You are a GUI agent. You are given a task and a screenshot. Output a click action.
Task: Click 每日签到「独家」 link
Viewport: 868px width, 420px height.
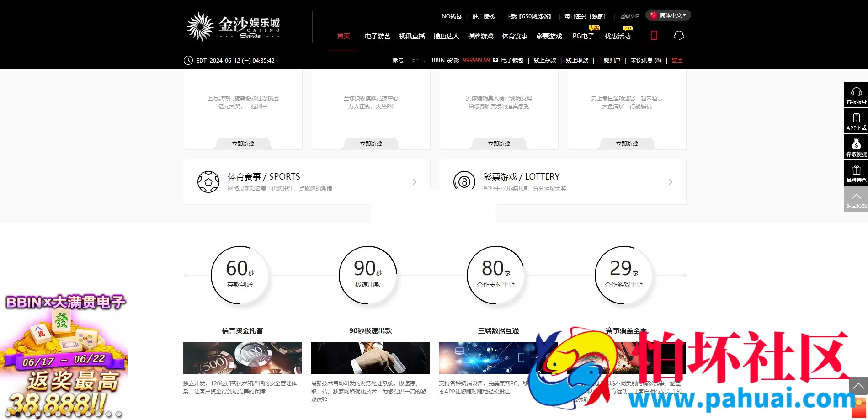click(585, 16)
